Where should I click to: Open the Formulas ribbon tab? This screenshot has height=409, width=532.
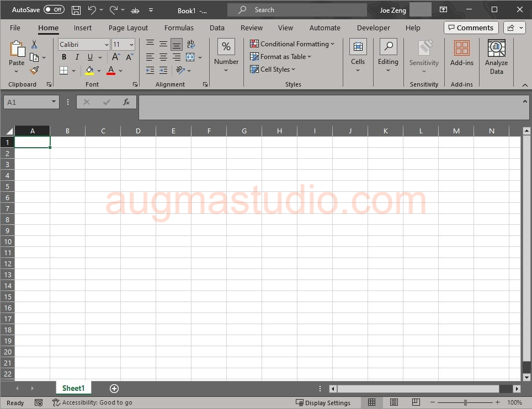[x=179, y=28]
